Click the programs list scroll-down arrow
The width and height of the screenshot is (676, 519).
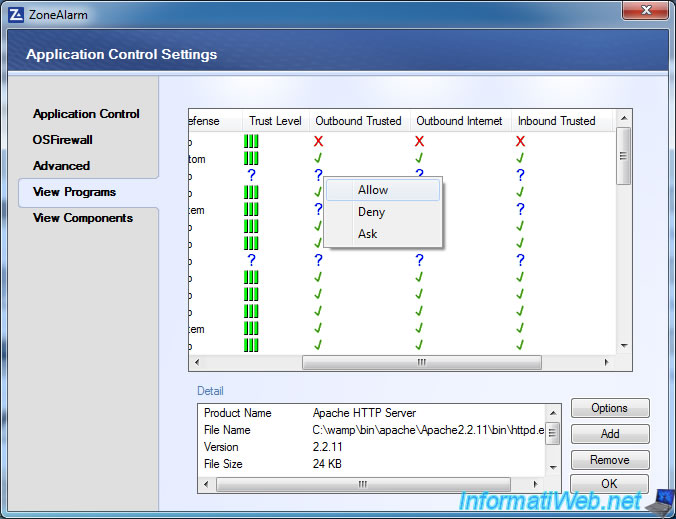[624, 345]
